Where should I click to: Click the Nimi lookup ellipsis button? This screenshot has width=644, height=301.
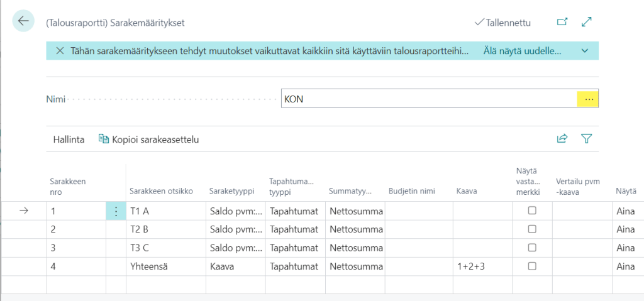click(x=589, y=99)
